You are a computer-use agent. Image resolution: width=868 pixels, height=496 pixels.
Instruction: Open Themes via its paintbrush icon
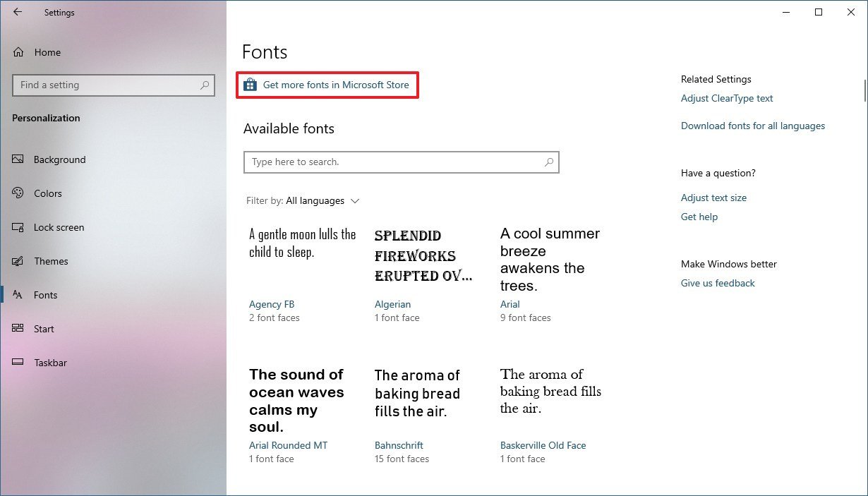click(17, 261)
